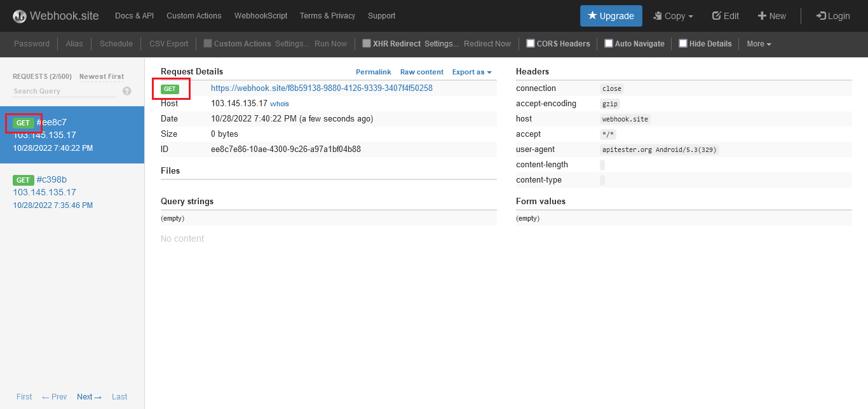This screenshot has width=868, height=409.
Task: Go to Prev page of requests
Action: click(x=55, y=397)
